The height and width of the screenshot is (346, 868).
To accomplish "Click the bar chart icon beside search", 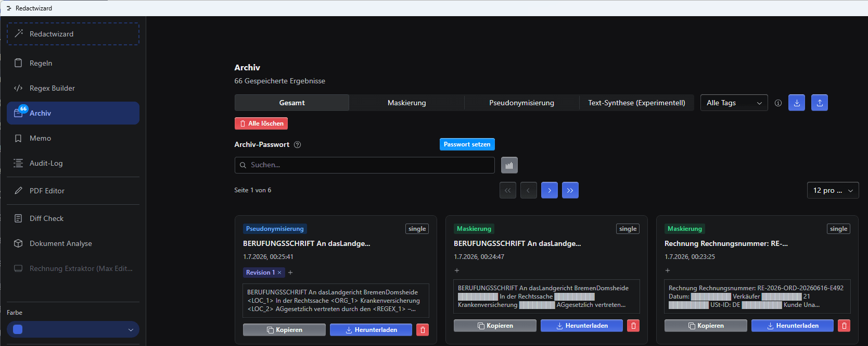I will (509, 165).
